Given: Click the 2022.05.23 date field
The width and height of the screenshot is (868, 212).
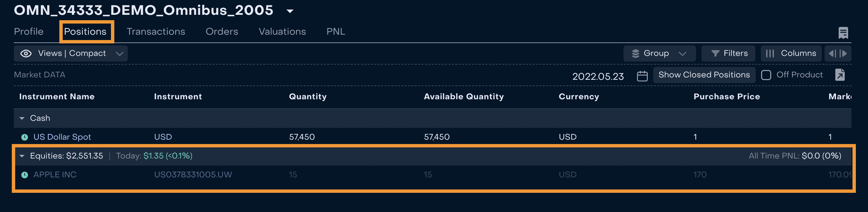Looking at the screenshot, I should (598, 76).
